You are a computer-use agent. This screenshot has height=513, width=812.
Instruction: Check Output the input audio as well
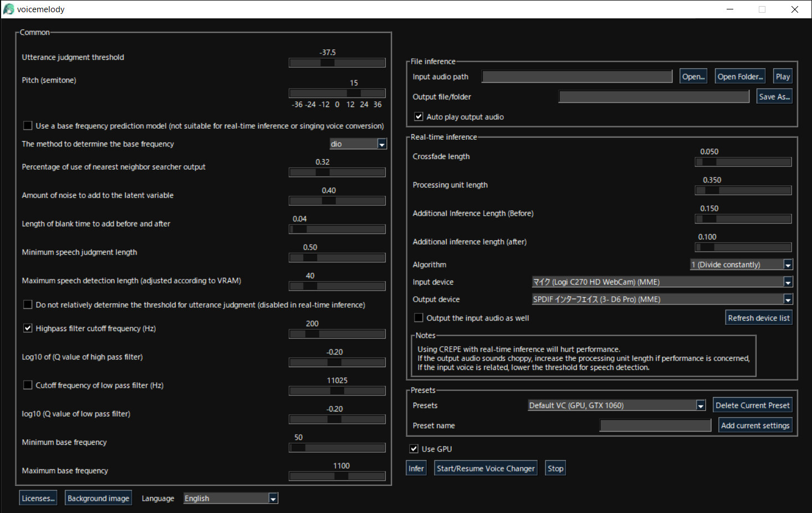(418, 317)
